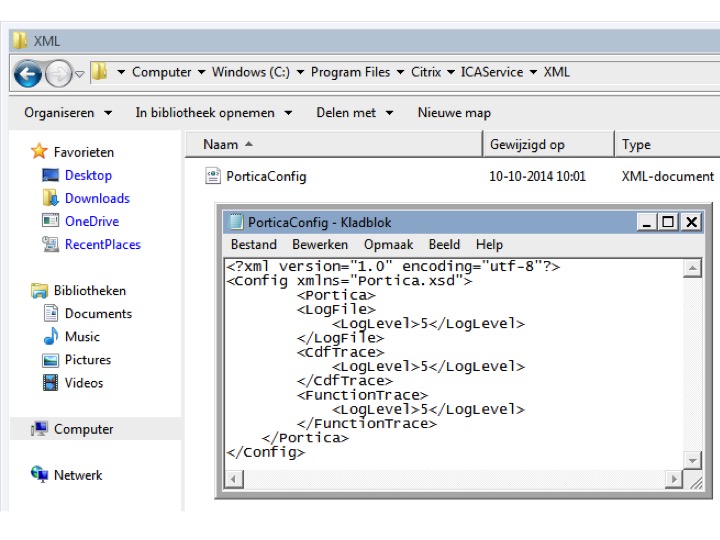Click the XML-document type cell
Screen dimensions: 720x540
(668, 176)
